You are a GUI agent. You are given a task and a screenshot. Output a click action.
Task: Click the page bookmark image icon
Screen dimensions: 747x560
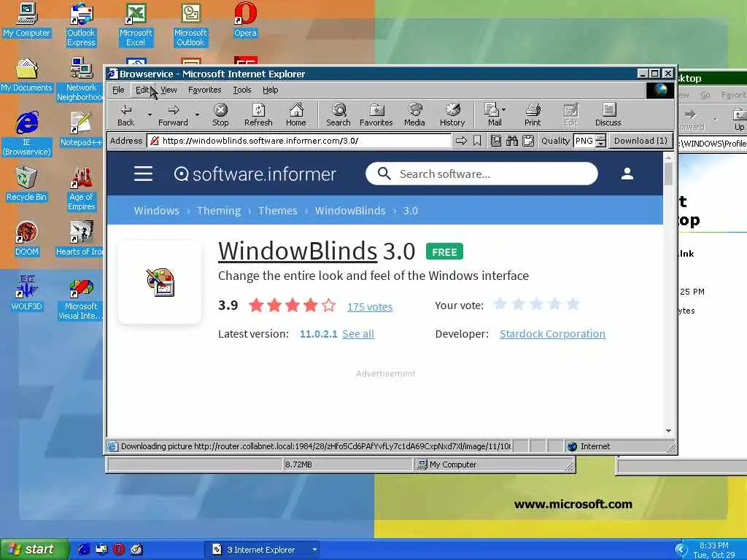coord(496,141)
